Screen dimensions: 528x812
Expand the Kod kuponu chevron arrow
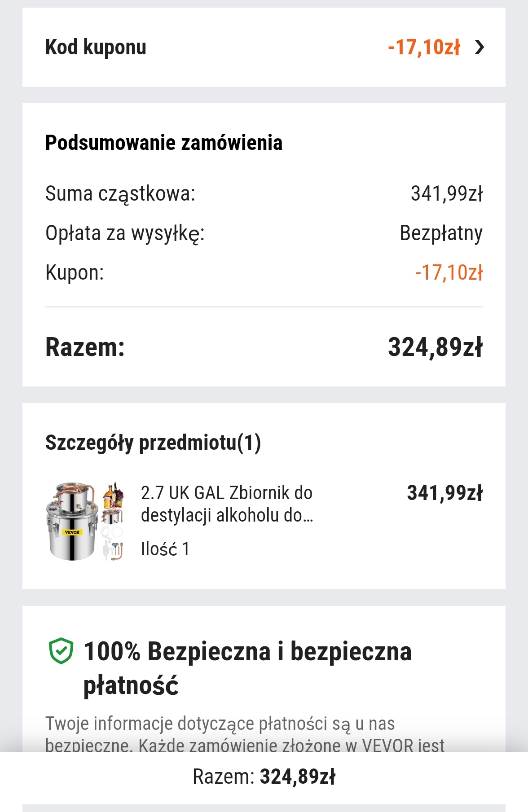click(480, 47)
